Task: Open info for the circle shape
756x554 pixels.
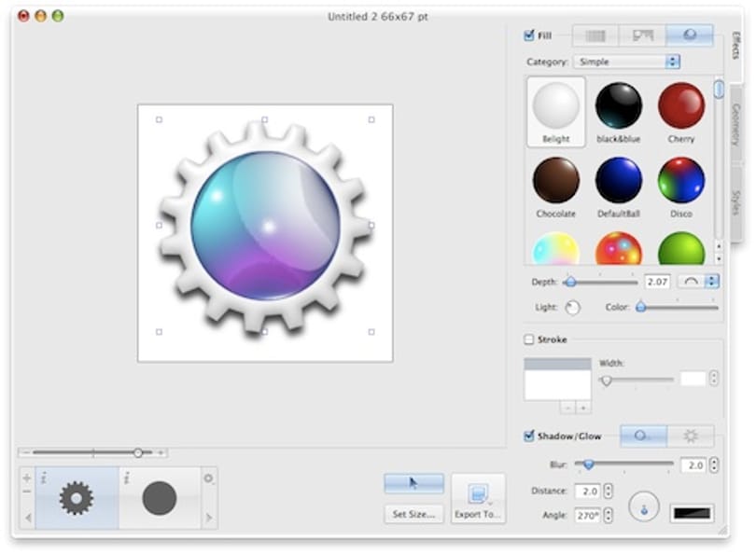Action: click(x=127, y=478)
